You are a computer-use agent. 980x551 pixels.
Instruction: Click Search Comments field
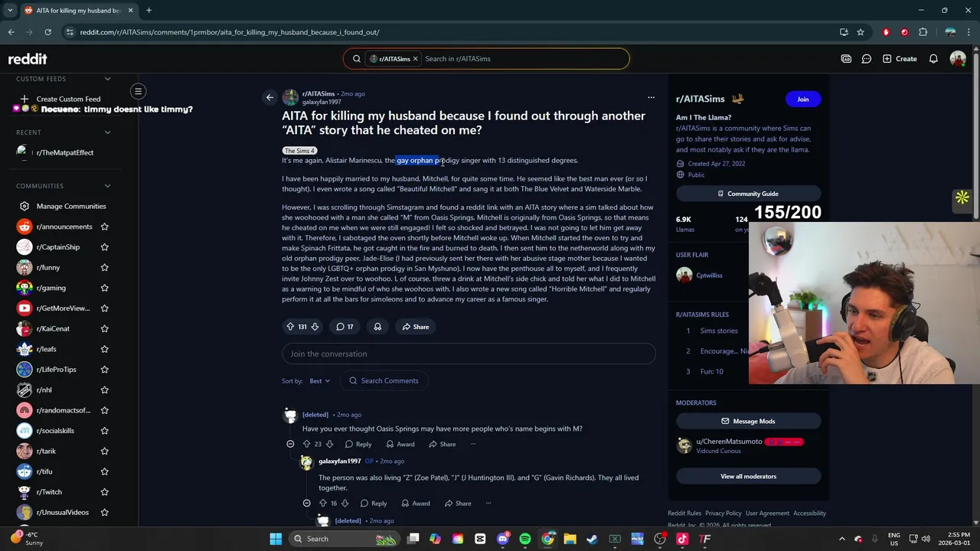coord(384,381)
